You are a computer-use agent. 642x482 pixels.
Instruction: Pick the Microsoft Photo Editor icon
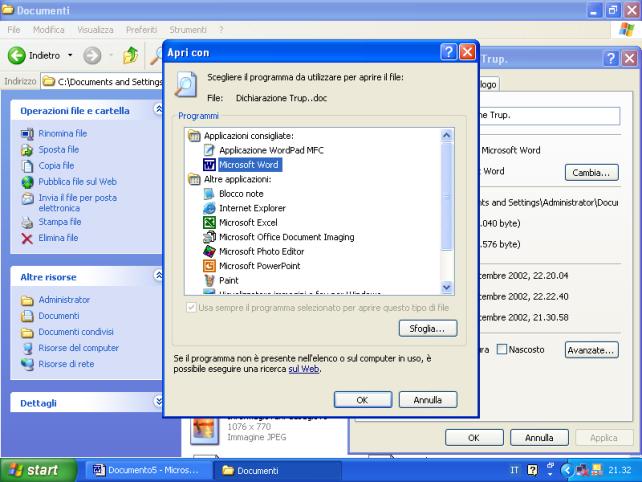coord(209,251)
